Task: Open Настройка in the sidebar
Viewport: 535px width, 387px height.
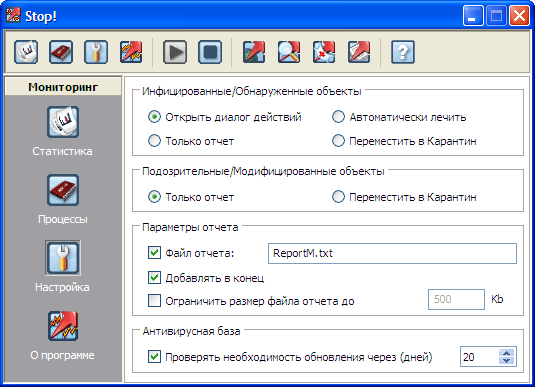Action: (63, 267)
